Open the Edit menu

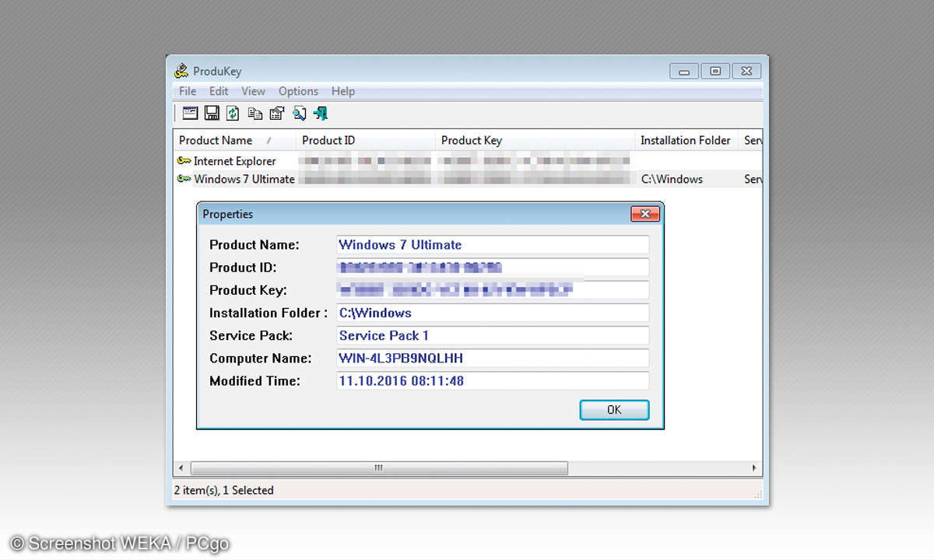pos(219,91)
